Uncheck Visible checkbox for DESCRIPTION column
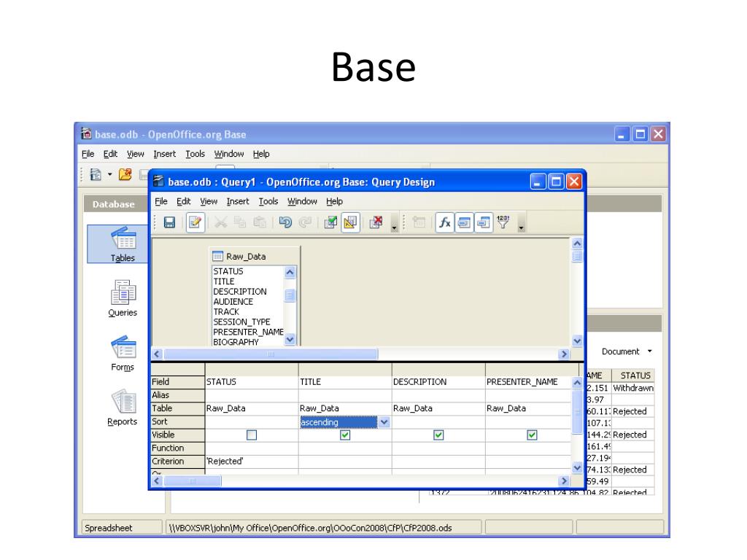Image resolution: width=747 pixels, height=560 pixels. pos(438,435)
